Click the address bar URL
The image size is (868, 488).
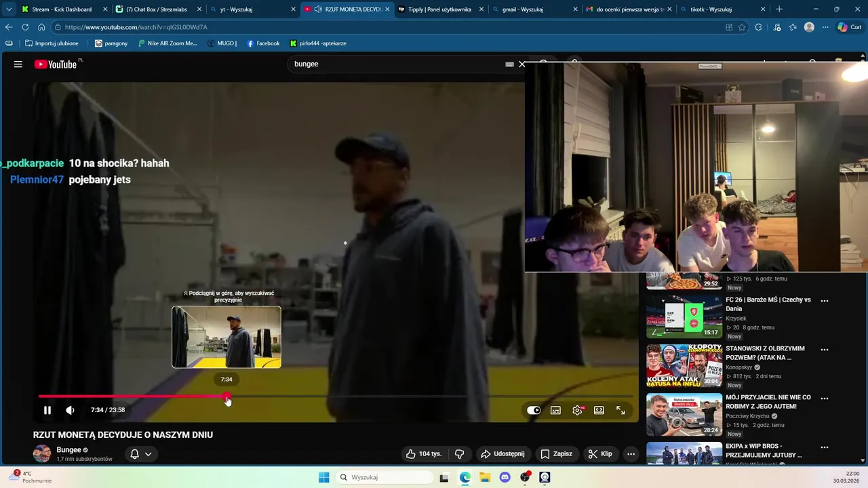pyautogui.click(x=136, y=27)
